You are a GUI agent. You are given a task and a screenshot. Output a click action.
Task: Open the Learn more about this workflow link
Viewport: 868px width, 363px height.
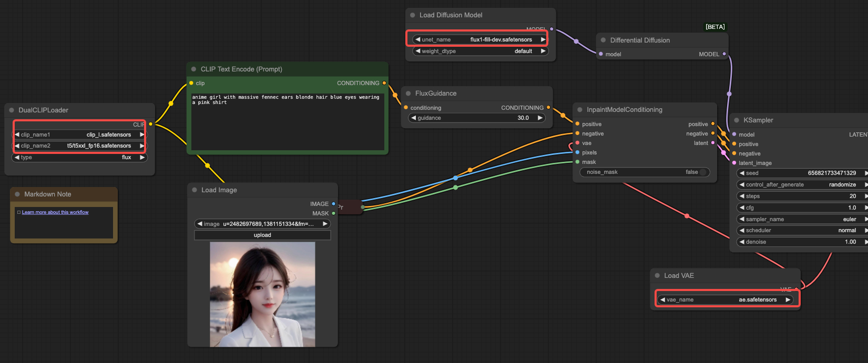click(x=55, y=212)
